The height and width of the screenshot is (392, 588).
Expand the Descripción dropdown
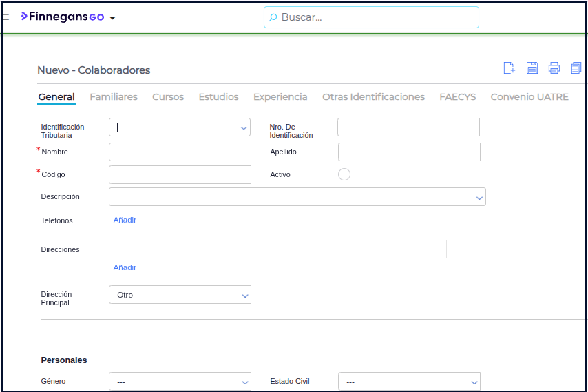pyautogui.click(x=479, y=198)
